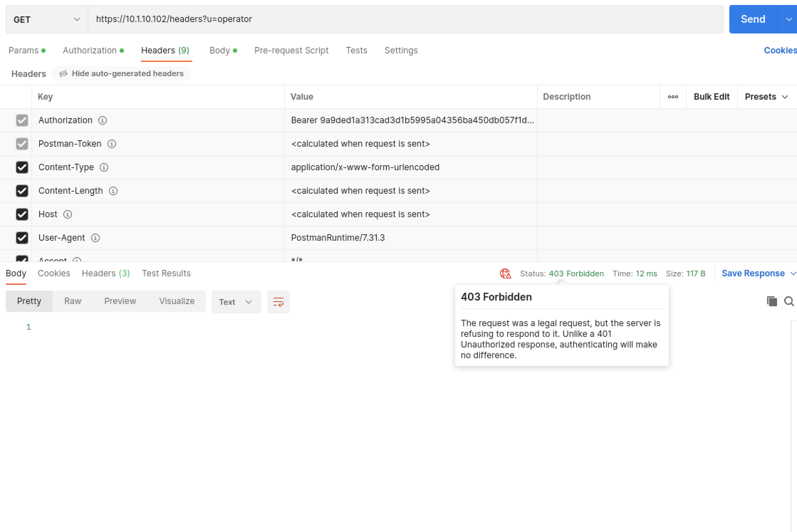
Task: Open the GET method dropdown
Action: [x=47, y=19]
